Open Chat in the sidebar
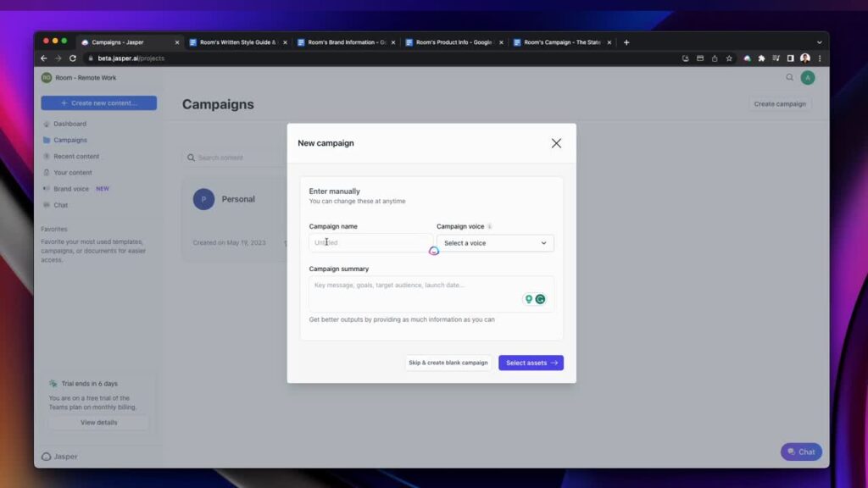This screenshot has width=868, height=488. pos(60,205)
